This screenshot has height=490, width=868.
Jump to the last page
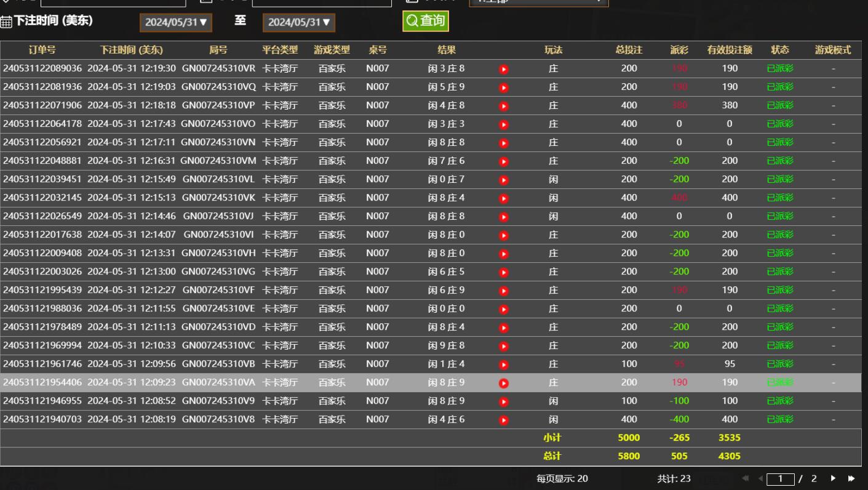851,478
